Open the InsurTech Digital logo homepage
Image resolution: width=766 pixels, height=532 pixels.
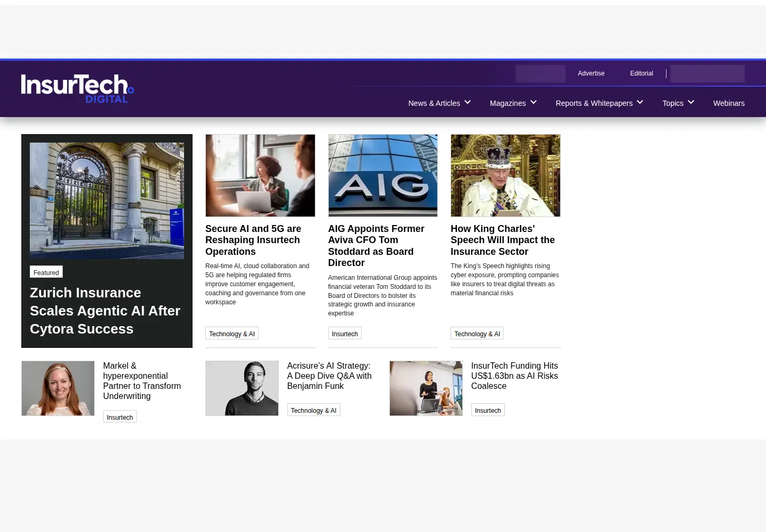[x=78, y=88]
